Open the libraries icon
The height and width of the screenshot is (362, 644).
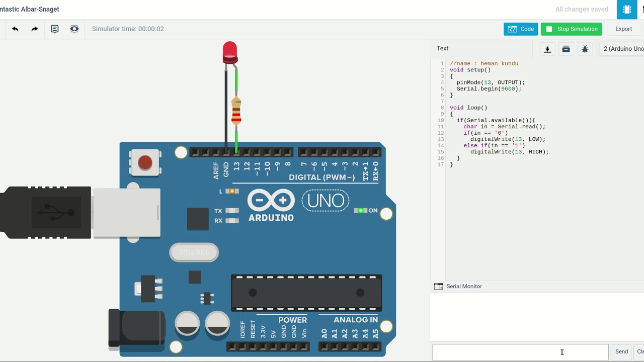(x=566, y=49)
